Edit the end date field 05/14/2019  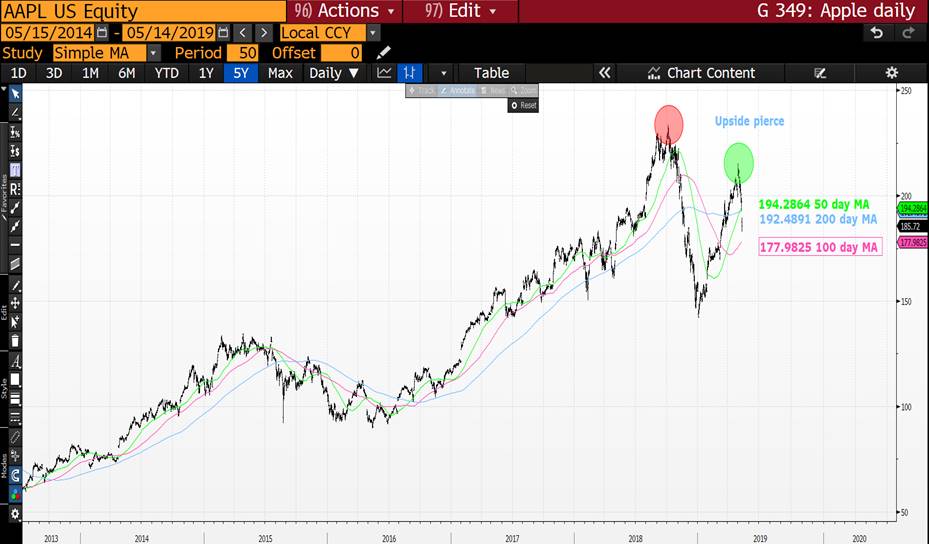pos(169,33)
